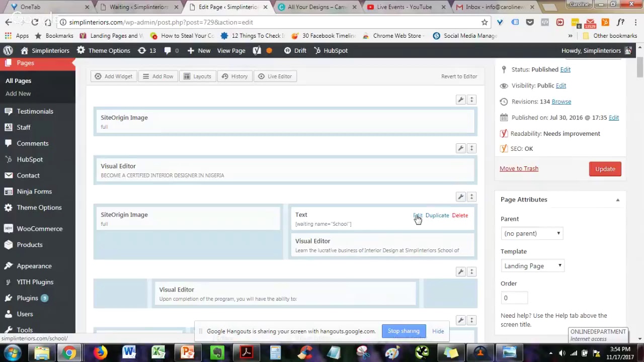Open wrench settings for Upon completion row
Viewport: 644px width, 362px height.
click(x=460, y=271)
